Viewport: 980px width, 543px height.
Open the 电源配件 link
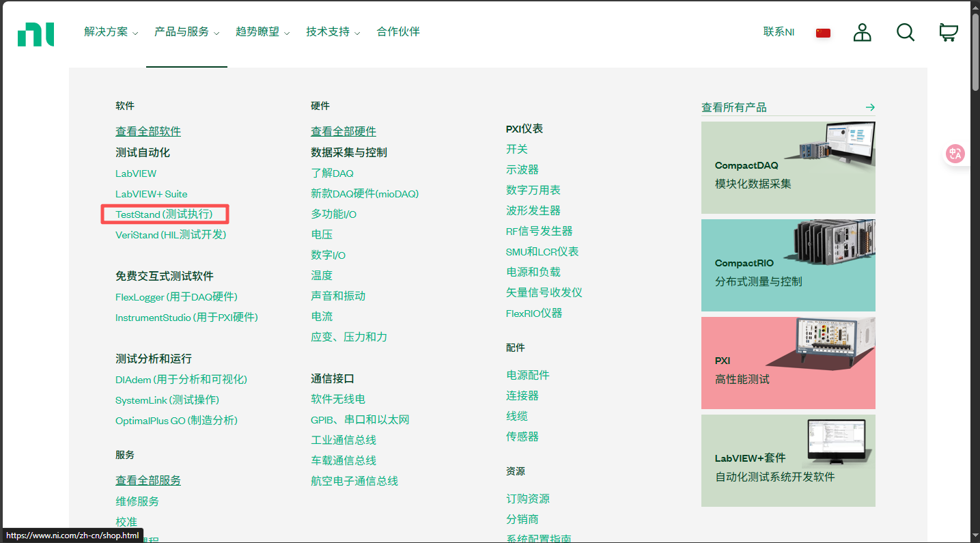click(x=528, y=375)
